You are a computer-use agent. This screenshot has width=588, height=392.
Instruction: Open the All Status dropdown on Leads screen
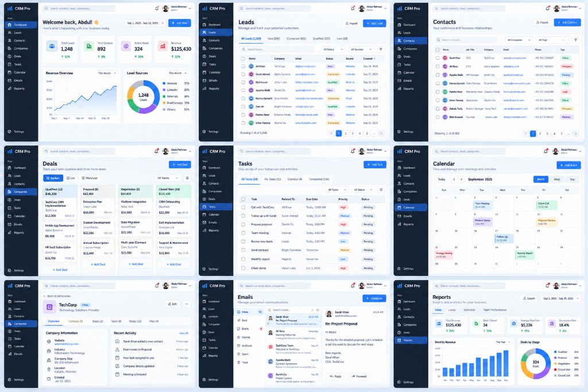click(333, 49)
